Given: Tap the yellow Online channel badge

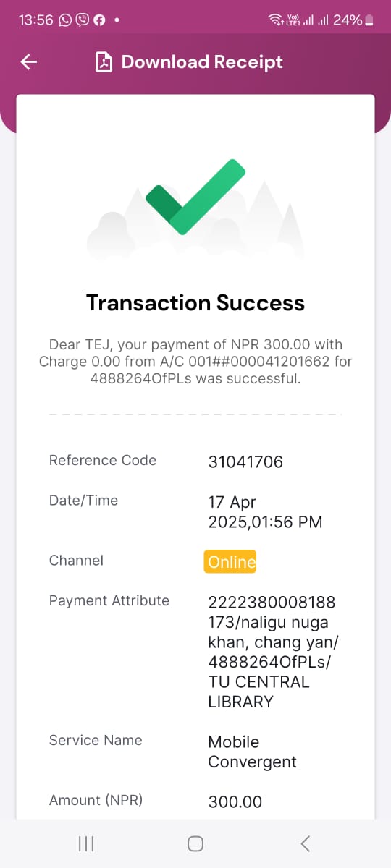Looking at the screenshot, I should click(x=230, y=562).
